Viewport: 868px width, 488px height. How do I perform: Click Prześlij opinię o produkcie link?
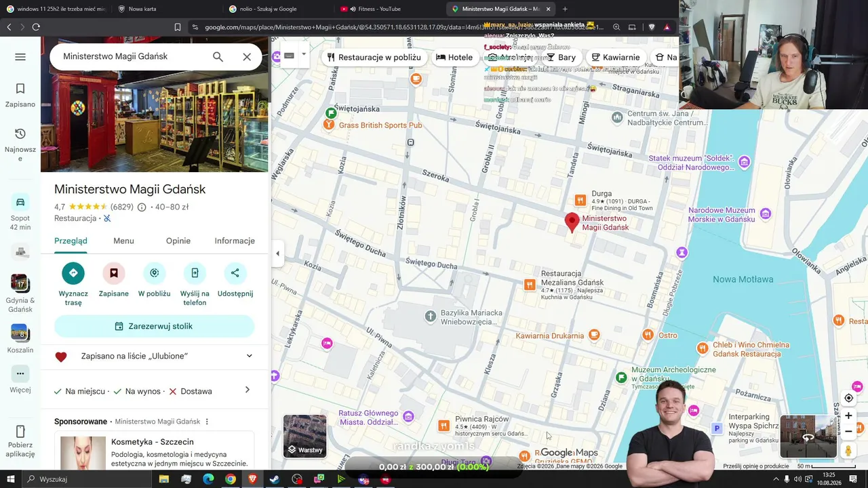[756, 466]
